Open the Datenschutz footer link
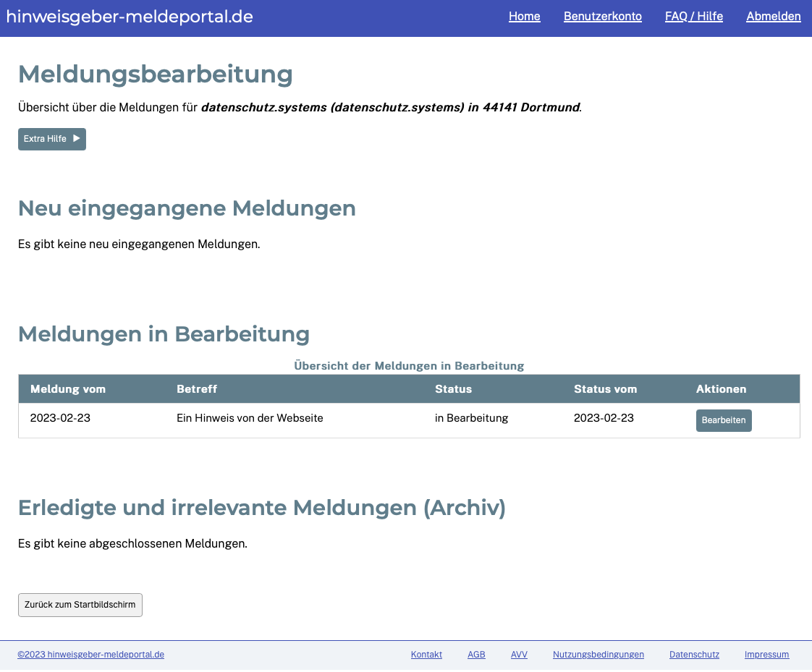This screenshot has width=812, height=672. pyautogui.click(x=694, y=655)
